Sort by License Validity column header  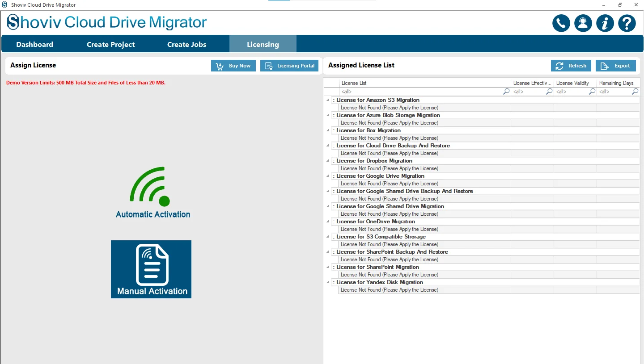(x=575, y=83)
